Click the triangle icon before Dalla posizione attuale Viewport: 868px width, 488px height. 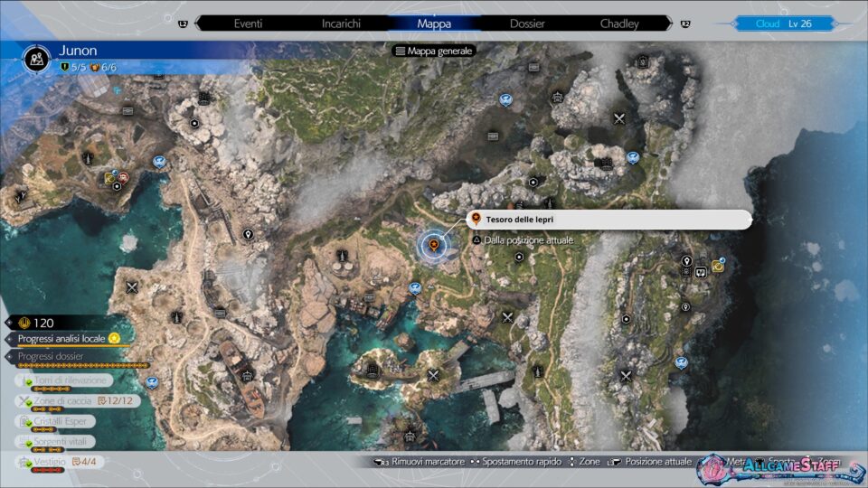tap(476, 240)
